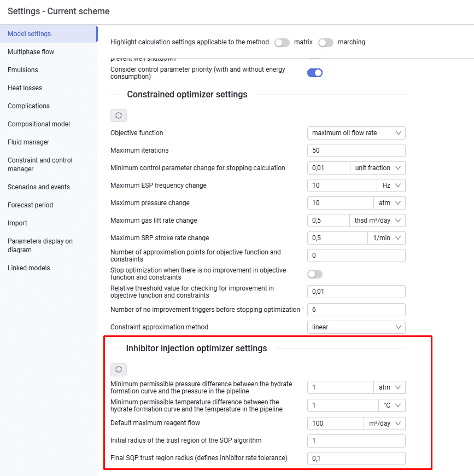
Task: Open Constraint and control manager section
Action: (49, 165)
